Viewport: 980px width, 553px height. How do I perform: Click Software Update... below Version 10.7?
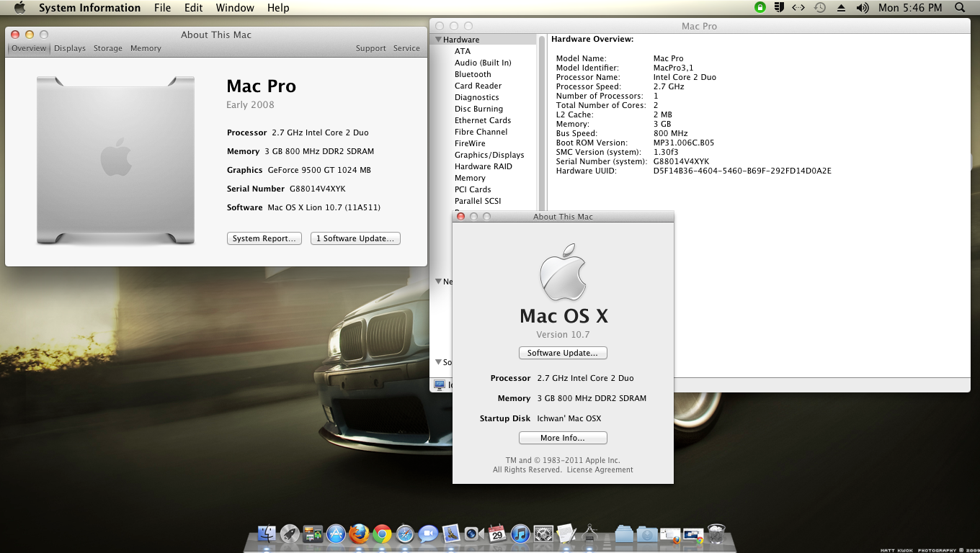563,353
